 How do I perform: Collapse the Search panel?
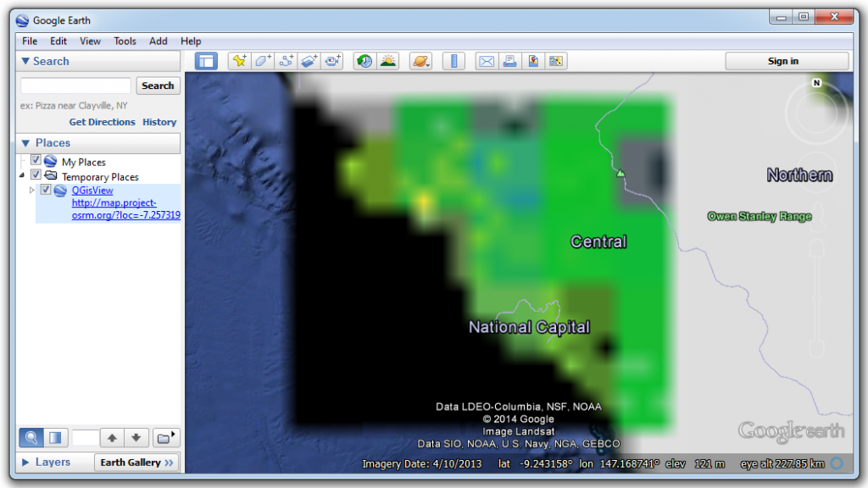coord(25,61)
